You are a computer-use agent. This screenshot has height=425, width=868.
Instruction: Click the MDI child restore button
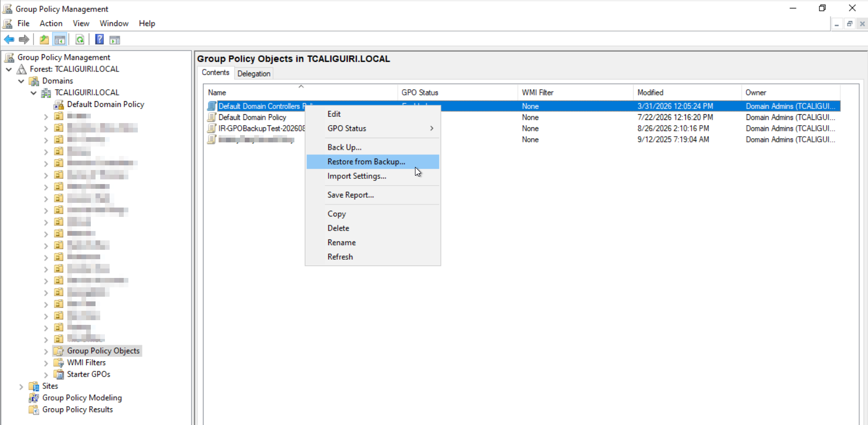[x=850, y=23]
